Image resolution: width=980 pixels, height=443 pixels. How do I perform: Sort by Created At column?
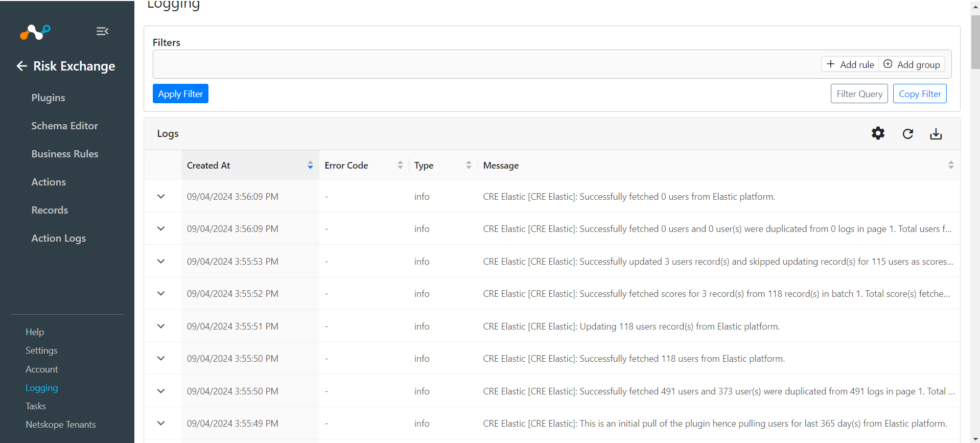pos(310,165)
